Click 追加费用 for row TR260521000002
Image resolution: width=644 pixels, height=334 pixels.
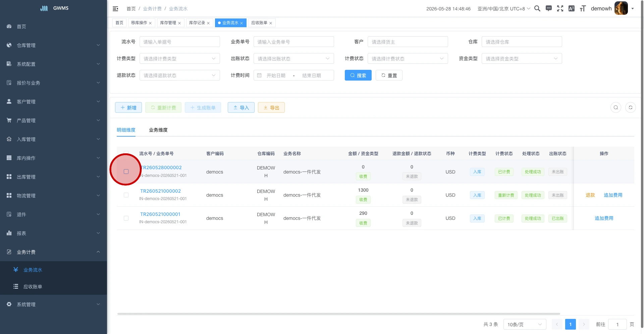click(x=613, y=195)
